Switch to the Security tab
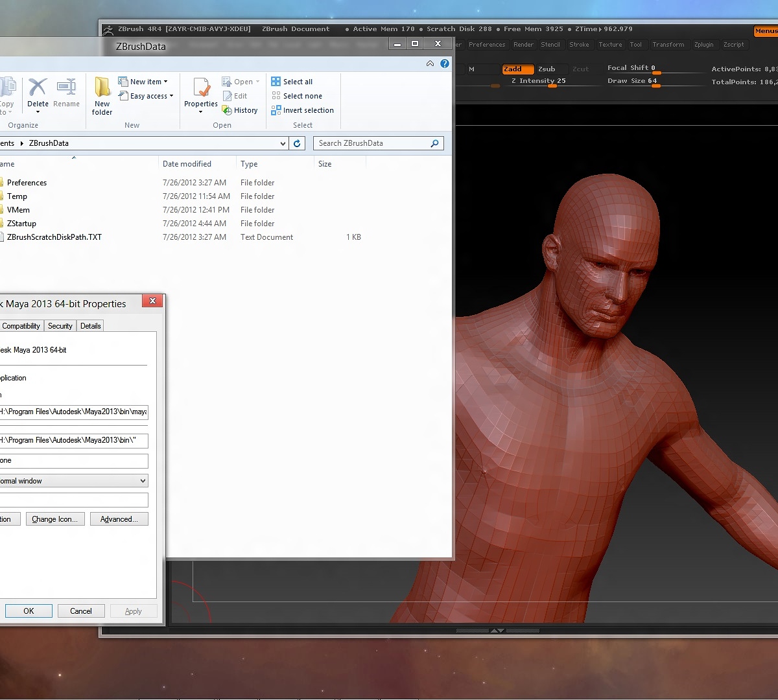Viewport: 778px width, 700px height. point(60,326)
